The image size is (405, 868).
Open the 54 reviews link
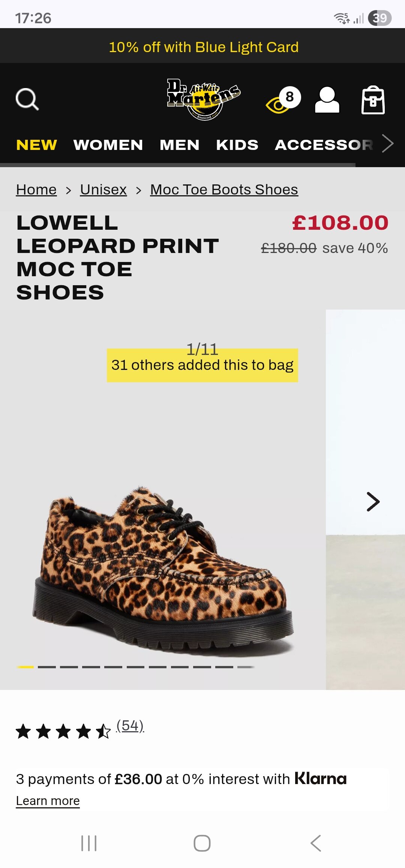(130, 726)
